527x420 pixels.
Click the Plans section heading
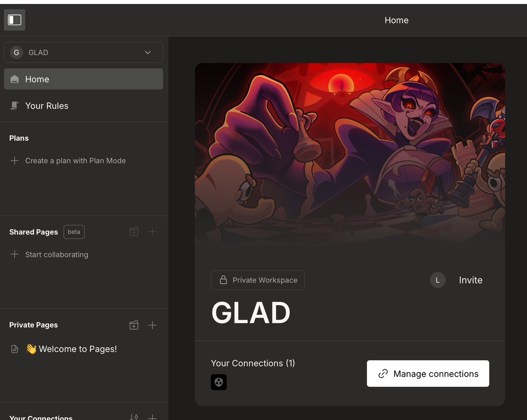(x=19, y=138)
